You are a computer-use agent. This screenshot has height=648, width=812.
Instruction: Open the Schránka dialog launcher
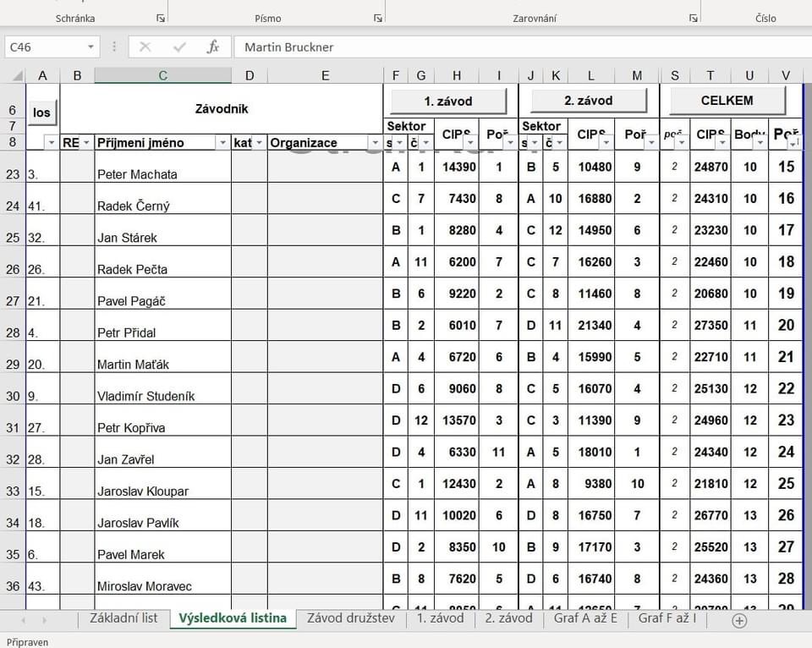pos(161,18)
